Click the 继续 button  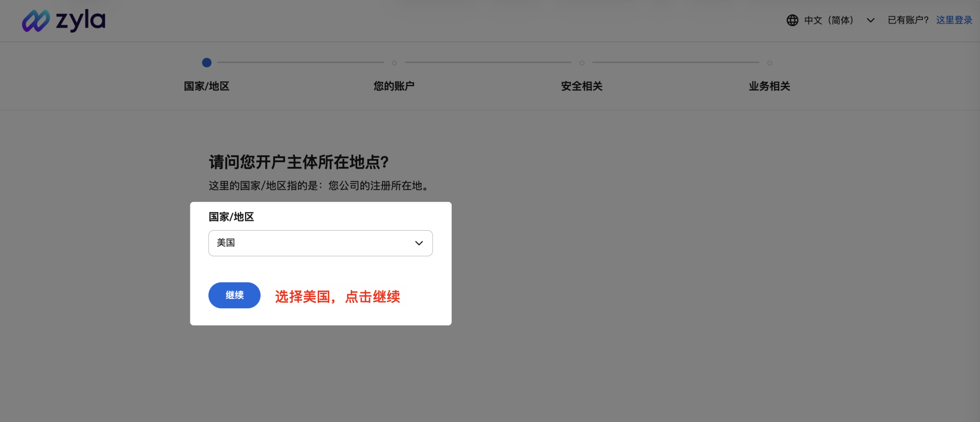coord(234,295)
